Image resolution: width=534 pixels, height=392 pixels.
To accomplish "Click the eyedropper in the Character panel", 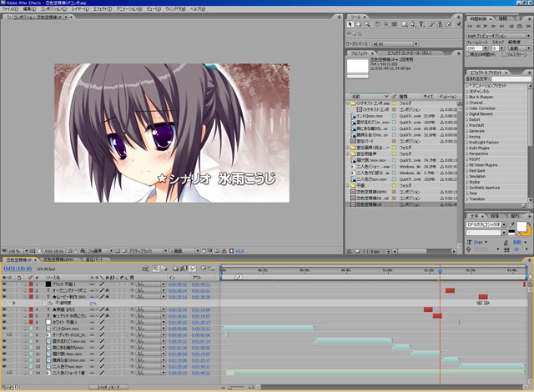I will pyautogui.click(x=511, y=224).
